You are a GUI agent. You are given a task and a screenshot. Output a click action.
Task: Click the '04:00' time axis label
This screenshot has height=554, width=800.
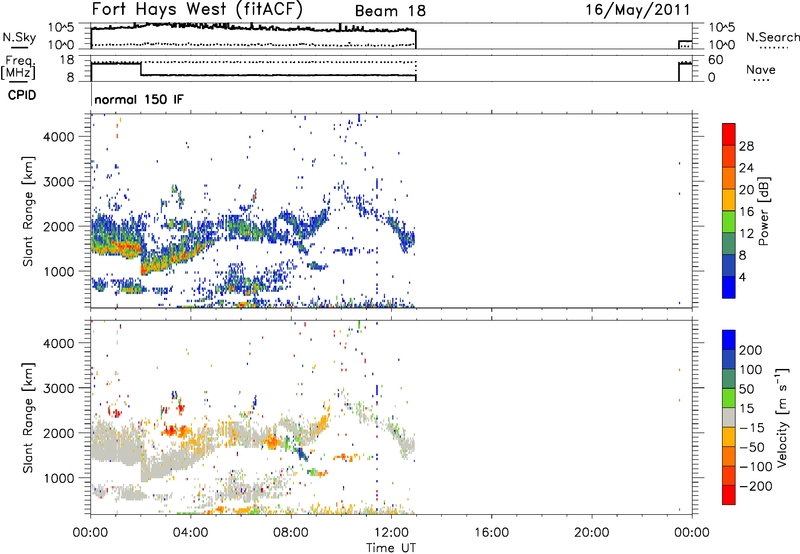coord(191,533)
